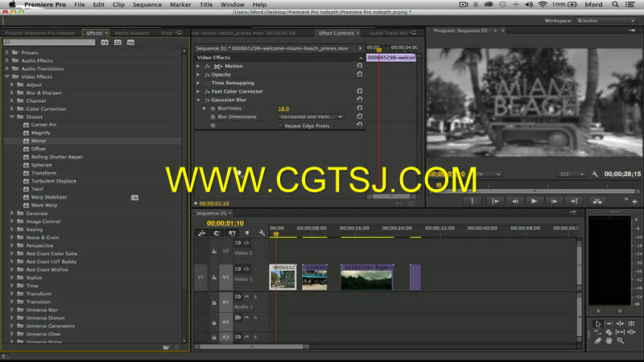Click the Export Frame/Lift button in Program Monitor

click(597, 201)
